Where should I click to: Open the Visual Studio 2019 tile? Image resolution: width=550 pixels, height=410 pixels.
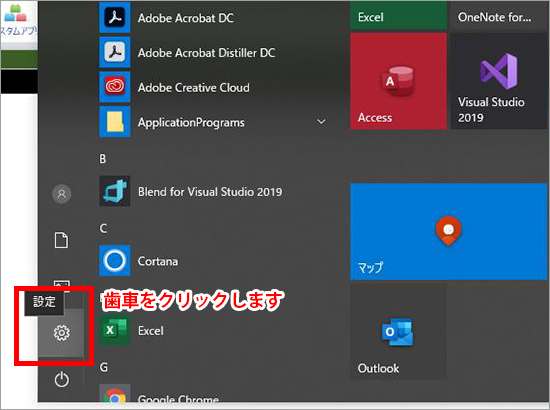pyautogui.click(x=498, y=81)
